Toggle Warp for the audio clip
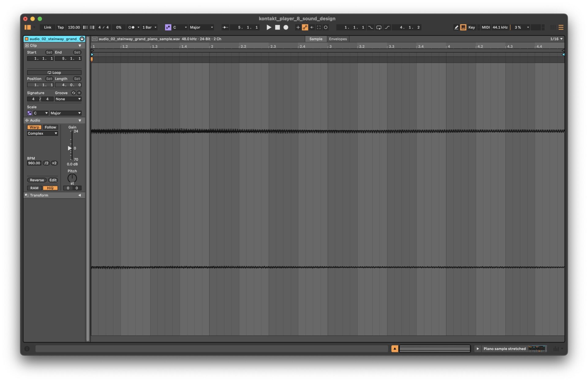This screenshot has height=382, width=588. tap(34, 127)
